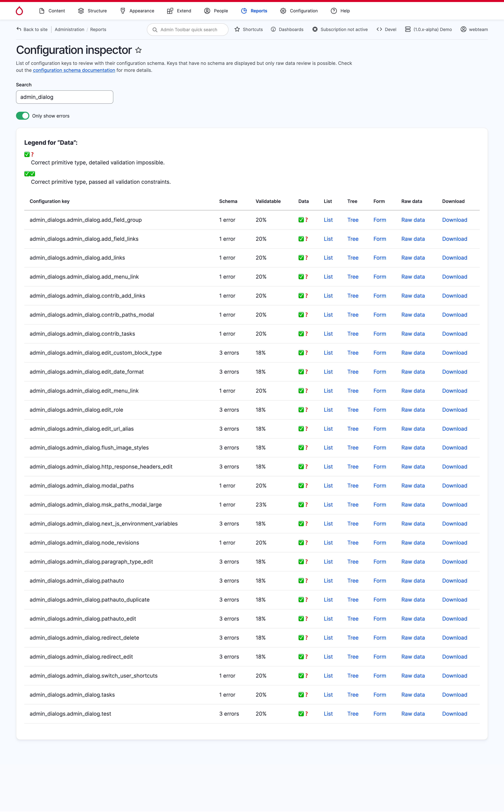The height and width of the screenshot is (812, 504).
Task: Click Subscription not active status icon
Action: [x=315, y=29]
